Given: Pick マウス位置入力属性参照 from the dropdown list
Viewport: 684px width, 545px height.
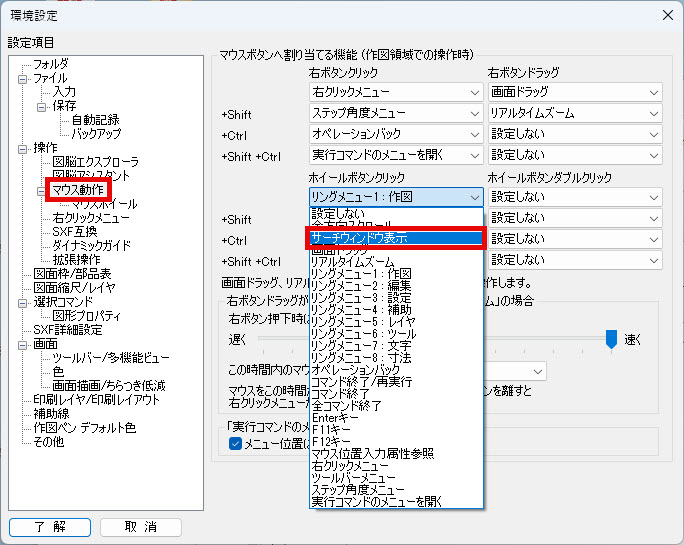Looking at the screenshot, I should tap(372, 453).
